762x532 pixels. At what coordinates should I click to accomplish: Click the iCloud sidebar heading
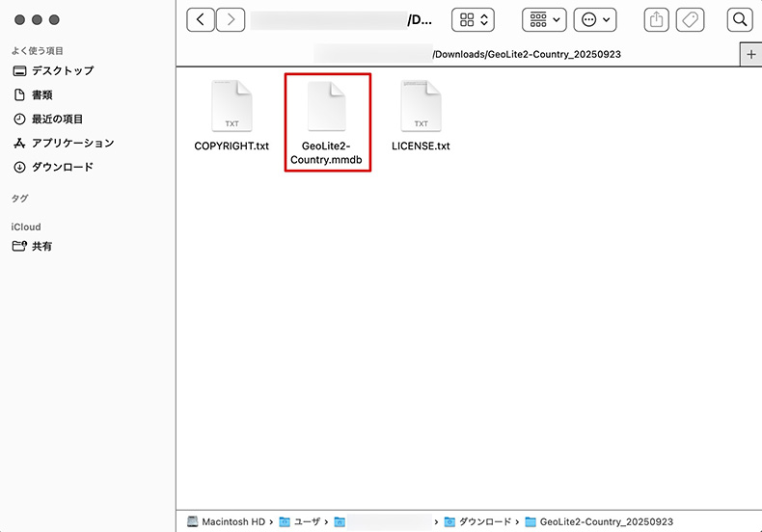pos(26,227)
